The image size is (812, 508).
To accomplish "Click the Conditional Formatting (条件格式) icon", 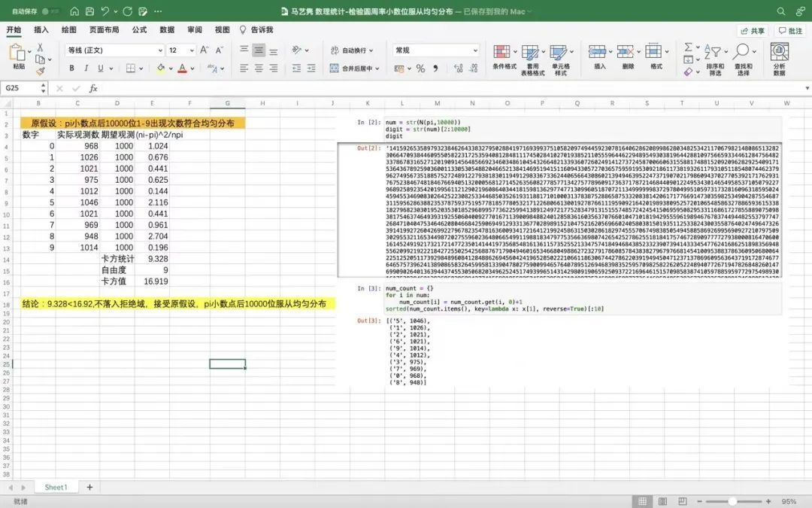I will click(x=504, y=56).
